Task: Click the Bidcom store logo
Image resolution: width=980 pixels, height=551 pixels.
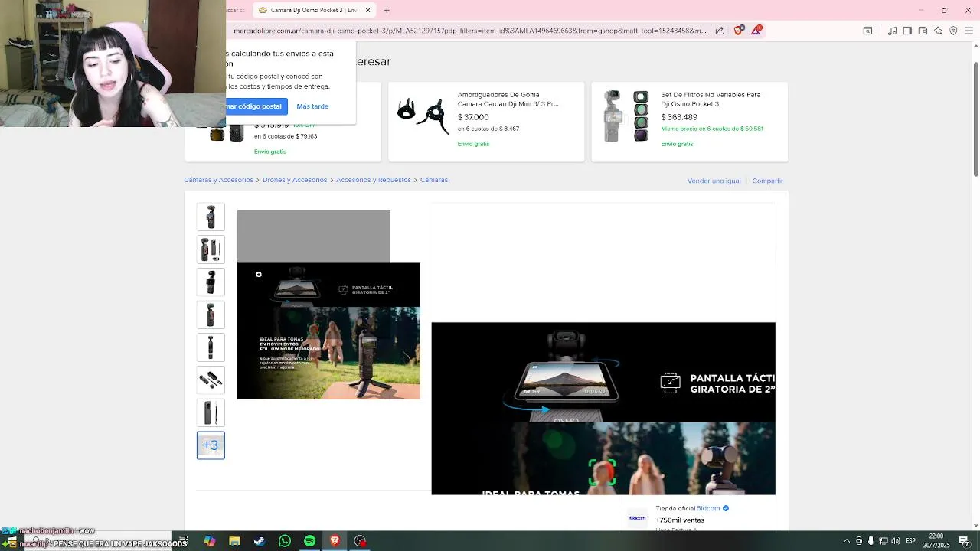Action: pyautogui.click(x=638, y=518)
